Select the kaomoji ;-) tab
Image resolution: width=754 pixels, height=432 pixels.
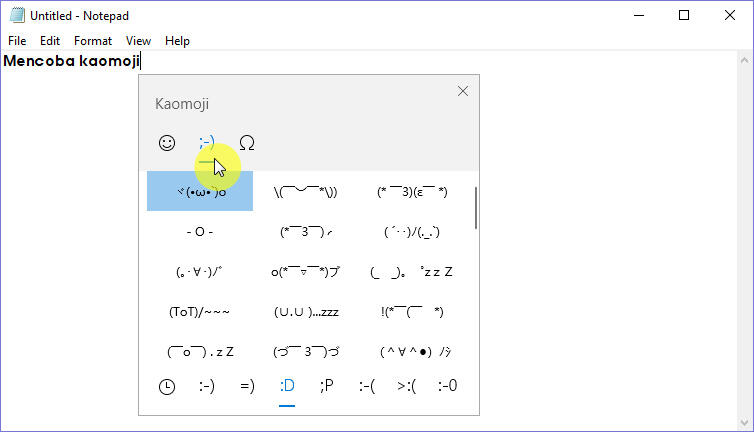pyautogui.click(x=207, y=143)
